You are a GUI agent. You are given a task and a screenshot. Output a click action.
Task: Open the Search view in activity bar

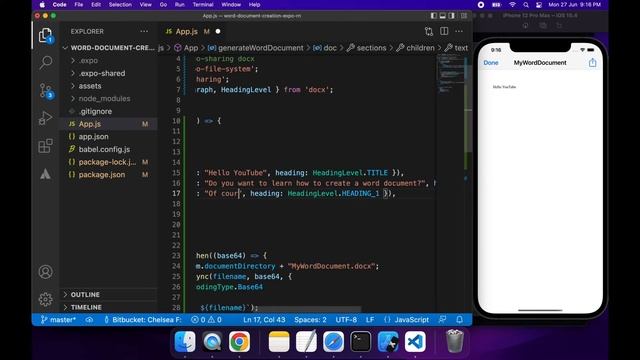coord(45,62)
